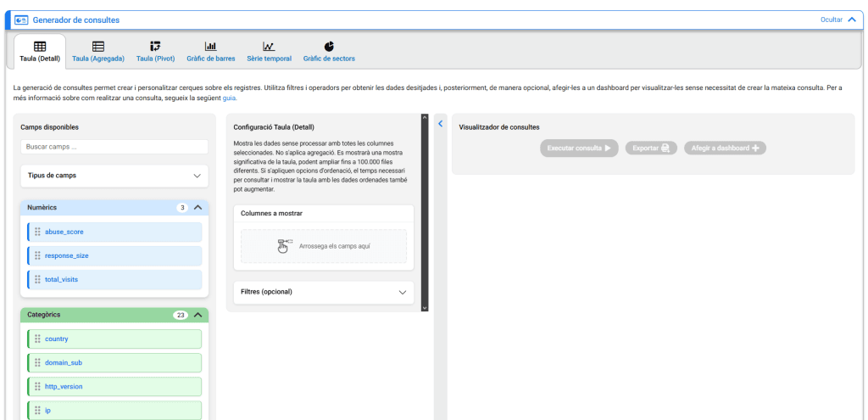Click the Gràfic de sectors pie icon
The height and width of the screenshot is (420, 868).
coord(329,47)
